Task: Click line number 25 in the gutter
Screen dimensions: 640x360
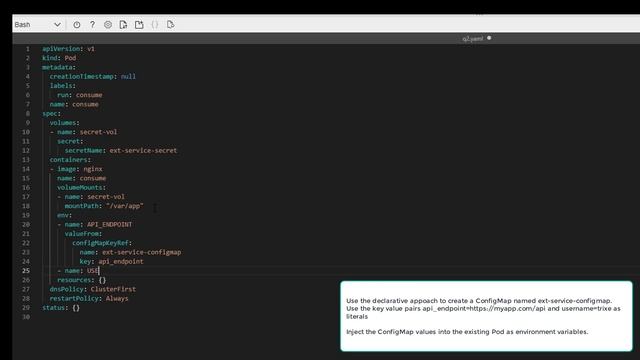Action: click(26, 271)
